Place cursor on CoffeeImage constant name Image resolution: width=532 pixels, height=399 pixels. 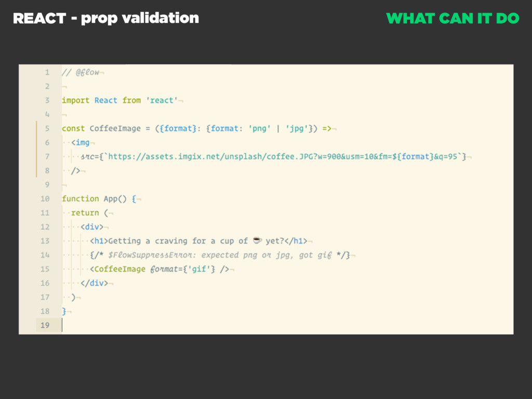pyautogui.click(x=115, y=128)
